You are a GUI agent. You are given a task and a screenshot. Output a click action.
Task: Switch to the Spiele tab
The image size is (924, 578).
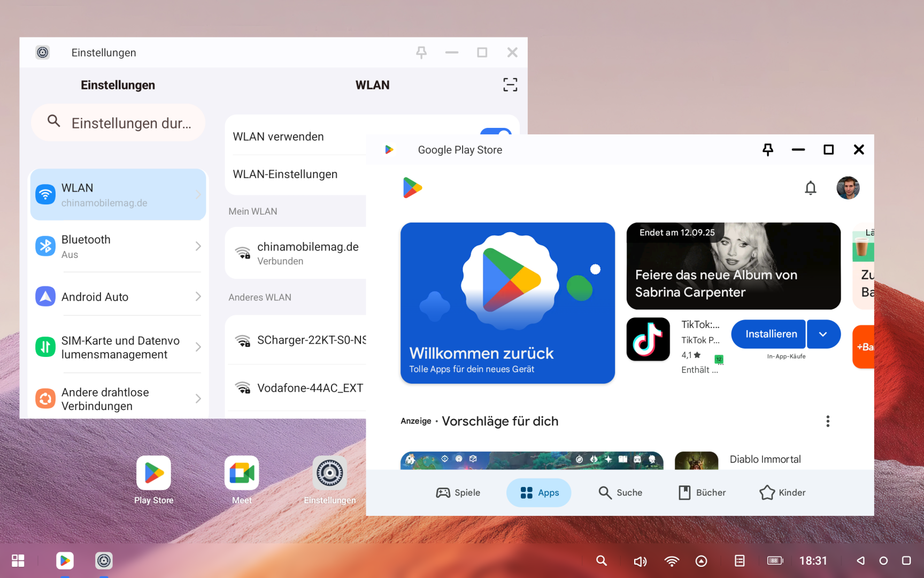[x=458, y=492]
